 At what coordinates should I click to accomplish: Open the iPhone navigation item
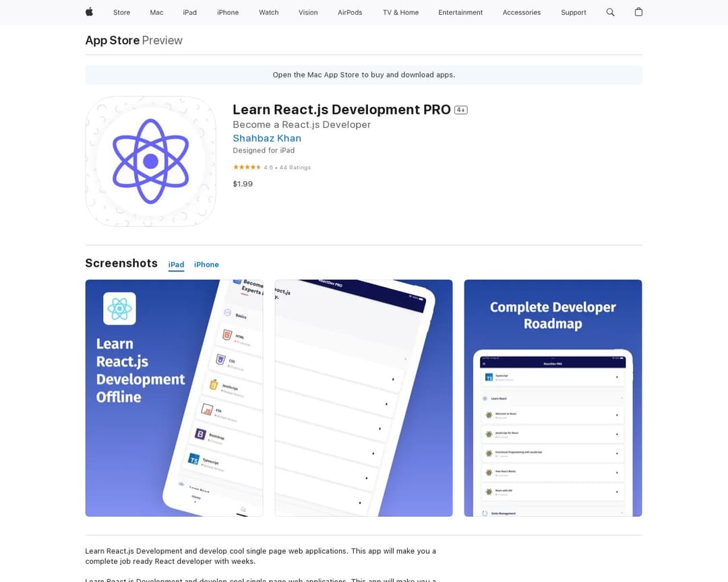tap(228, 13)
